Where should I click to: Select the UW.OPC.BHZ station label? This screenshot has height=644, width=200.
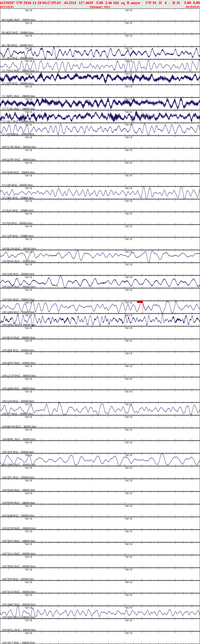18,478
